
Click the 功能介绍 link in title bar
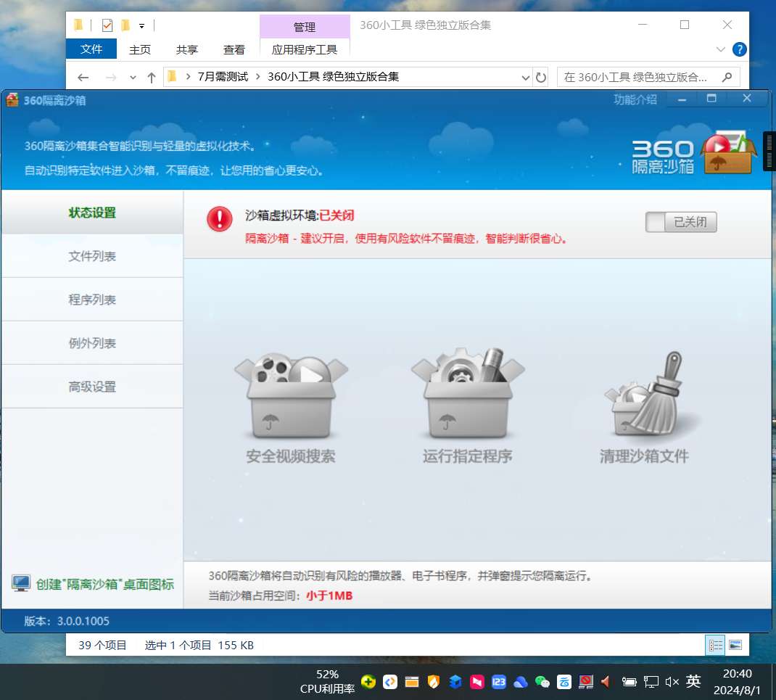tap(635, 99)
